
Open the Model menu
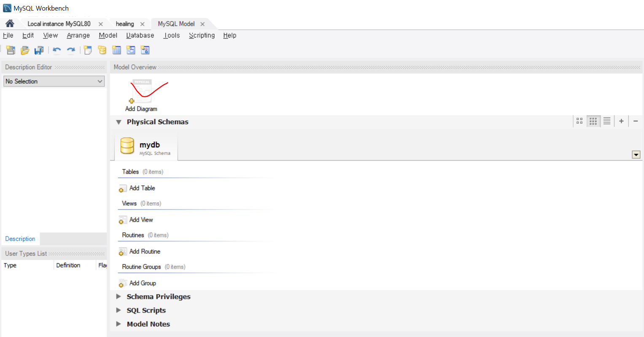pyautogui.click(x=108, y=35)
